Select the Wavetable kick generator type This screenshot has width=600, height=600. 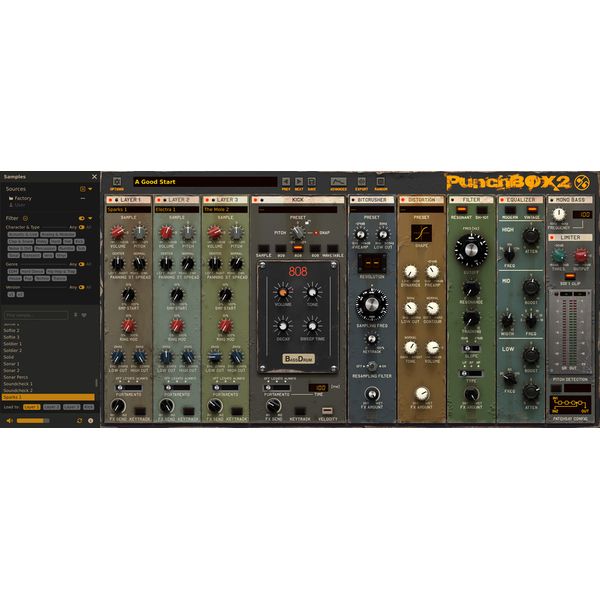pos(332,248)
